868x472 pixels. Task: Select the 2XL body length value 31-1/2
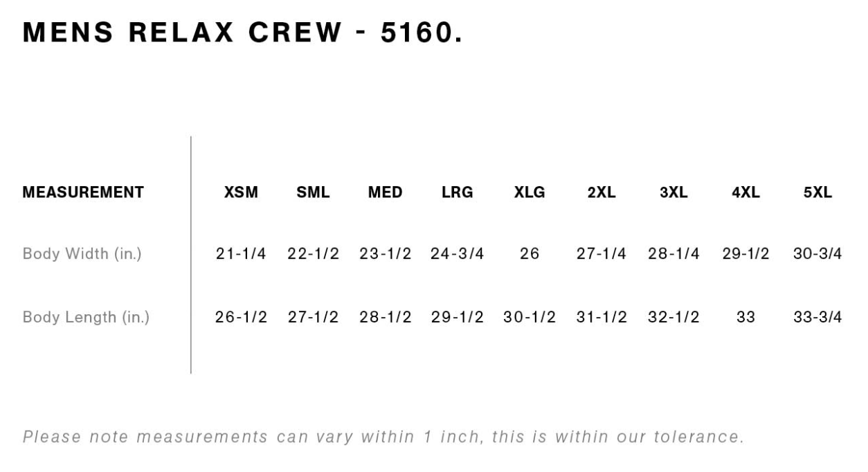(602, 318)
